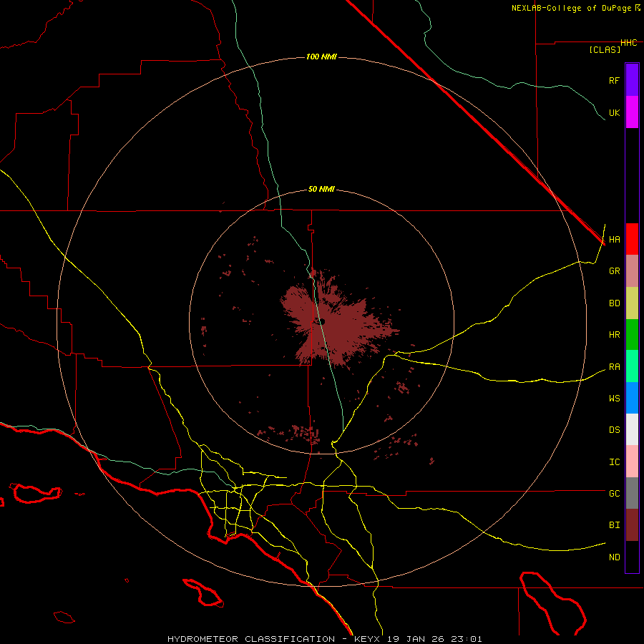This screenshot has width=644, height=644.
Task: Click the 100 NMI range ring label
Action: coord(321,57)
